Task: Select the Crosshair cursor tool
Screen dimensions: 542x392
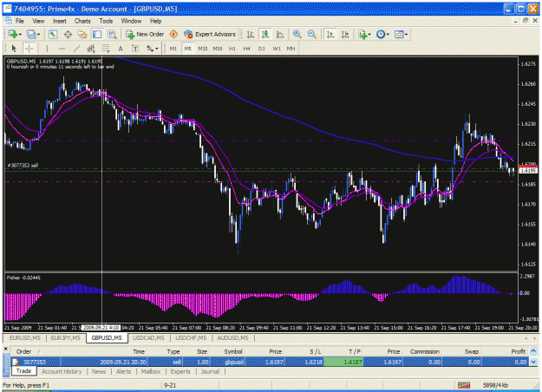Action: pos(29,49)
